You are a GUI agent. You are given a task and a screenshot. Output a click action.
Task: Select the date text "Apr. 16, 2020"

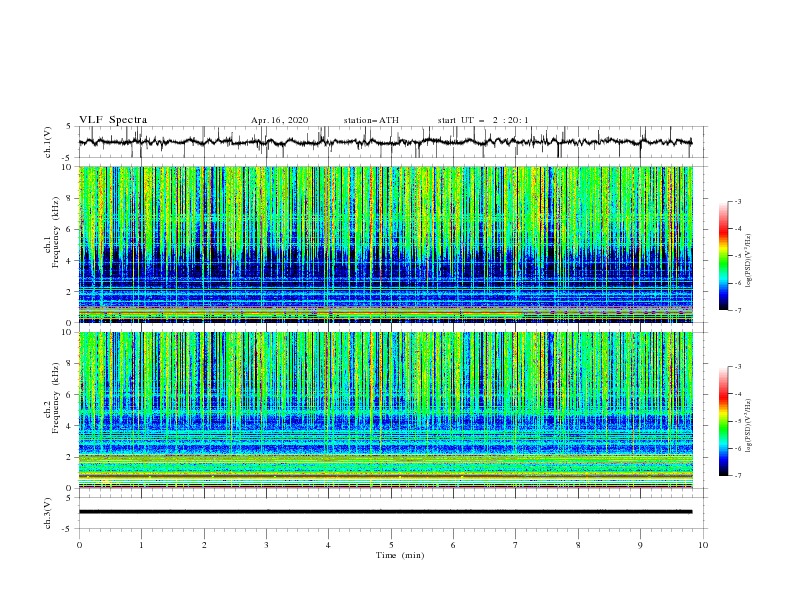click(x=279, y=120)
